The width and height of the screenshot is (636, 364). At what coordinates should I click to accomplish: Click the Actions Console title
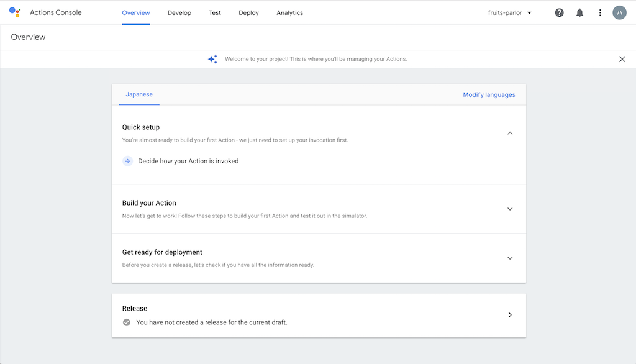coord(55,12)
